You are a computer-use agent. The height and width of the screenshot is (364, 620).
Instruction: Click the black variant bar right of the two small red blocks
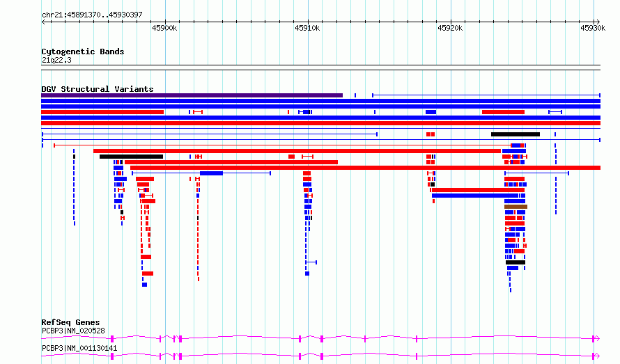click(516, 134)
